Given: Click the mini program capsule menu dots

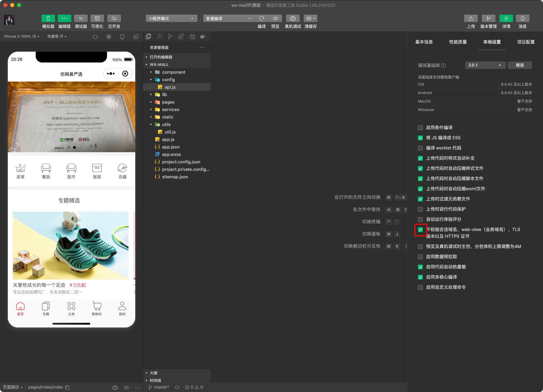Looking at the screenshot, I should coord(111,73).
